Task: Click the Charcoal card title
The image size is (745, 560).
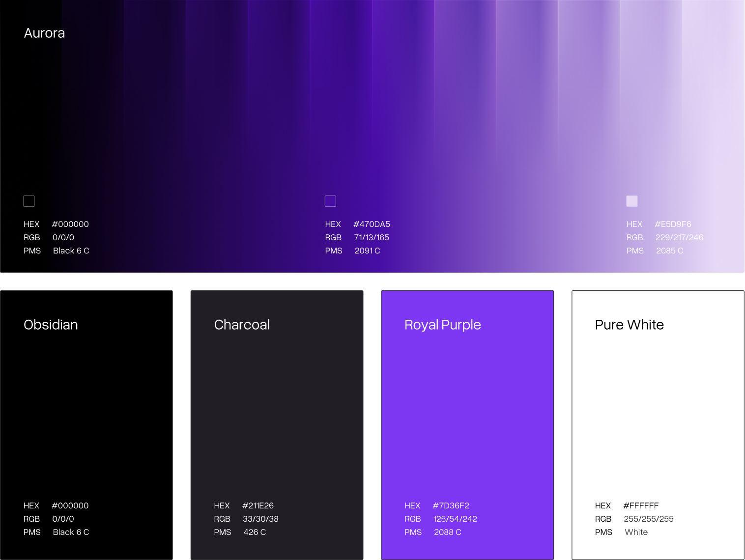Action: (x=242, y=325)
